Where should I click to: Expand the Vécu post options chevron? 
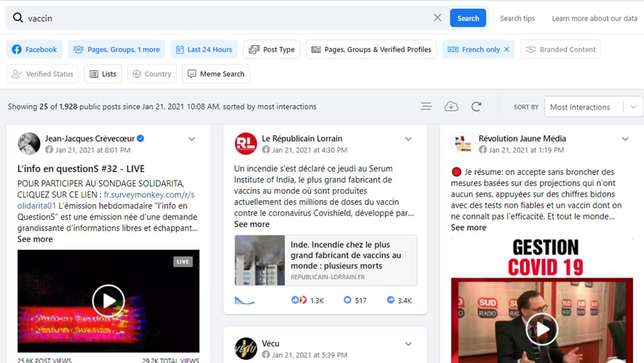coord(409,344)
